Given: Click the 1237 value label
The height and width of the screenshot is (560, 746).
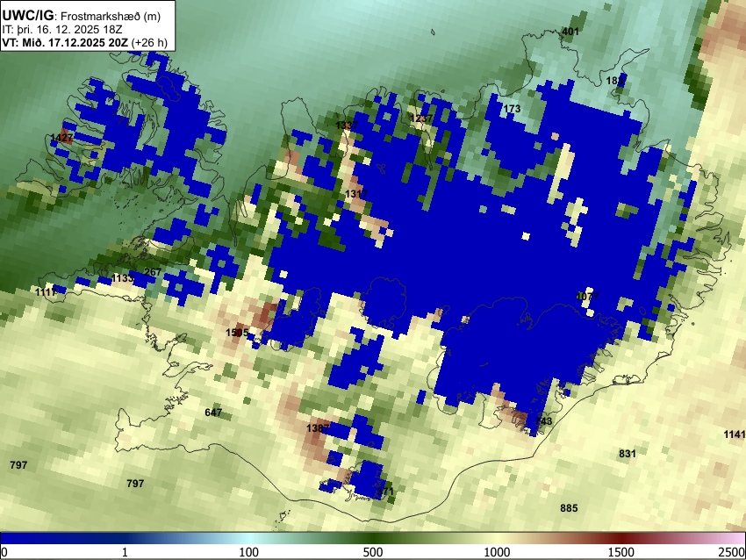Looking at the screenshot, I should pos(421,118).
